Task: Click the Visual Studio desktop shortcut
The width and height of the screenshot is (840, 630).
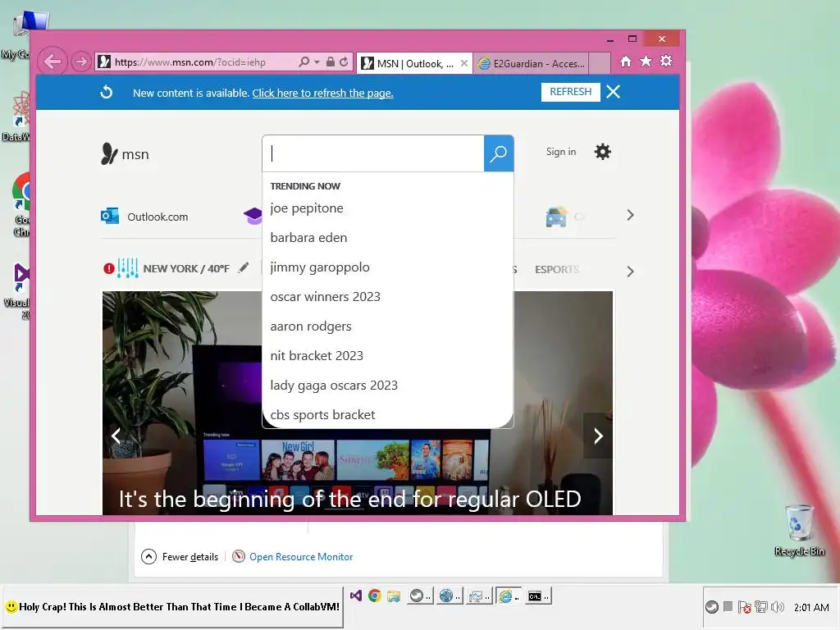Action: pyautogui.click(x=21, y=291)
